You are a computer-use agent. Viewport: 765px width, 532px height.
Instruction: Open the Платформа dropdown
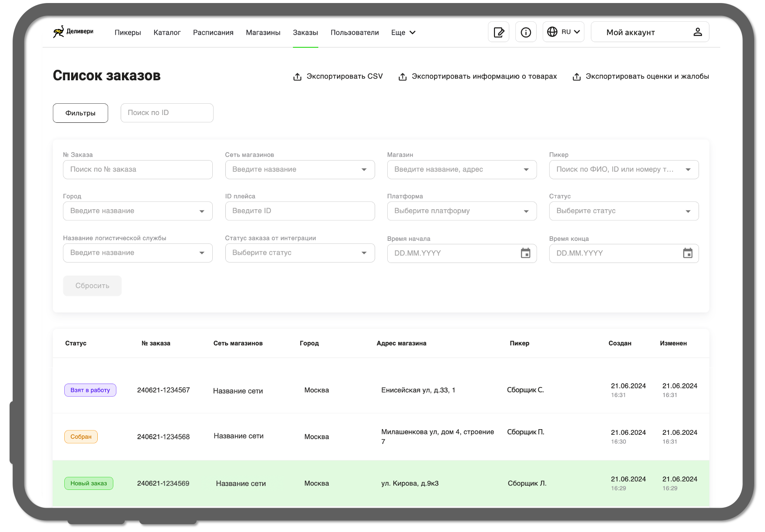pyautogui.click(x=526, y=211)
